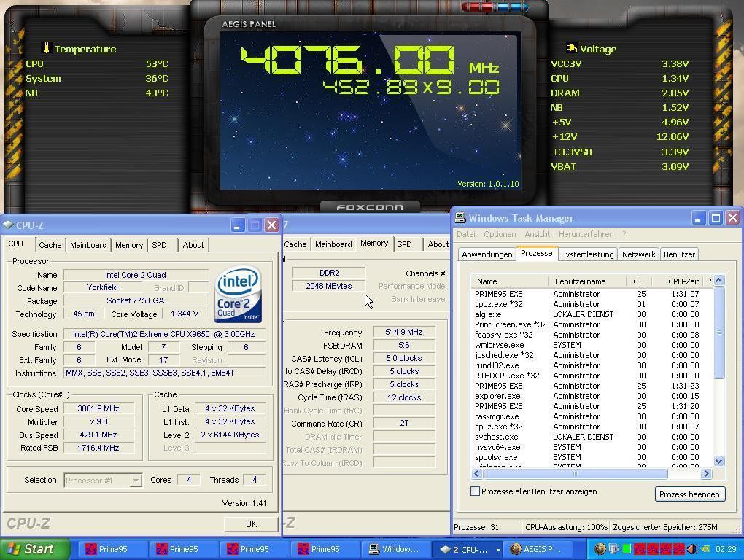Screen dimensions: 744x560
Task: Open the Start menu
Action: (x=34, y=549)
